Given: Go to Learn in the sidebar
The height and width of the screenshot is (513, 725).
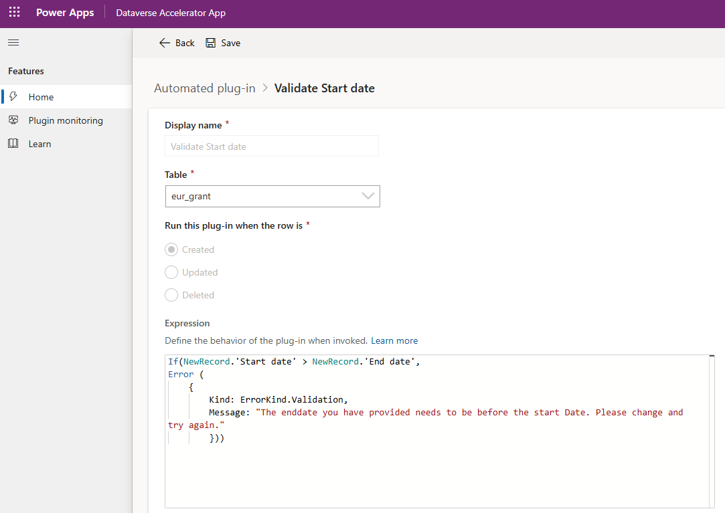Looking at the screenshot, I should point(40,144).
